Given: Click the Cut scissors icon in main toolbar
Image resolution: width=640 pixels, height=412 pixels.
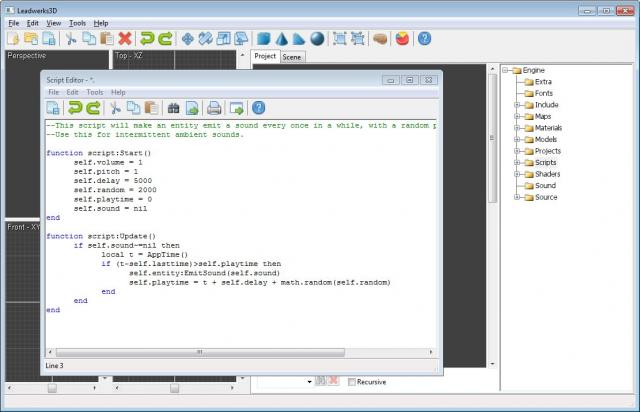Looking at the screenshot, I should pyautogui.click(x=72, y=39).
